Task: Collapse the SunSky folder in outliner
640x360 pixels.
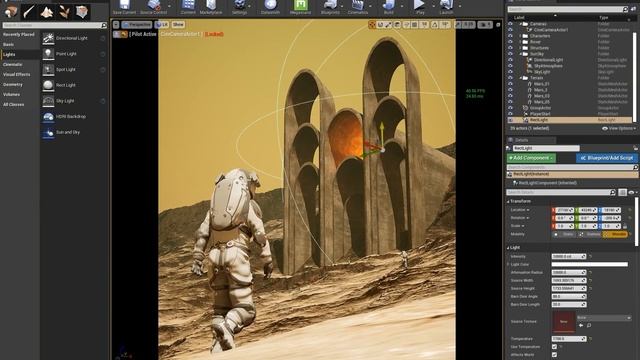Action: (521, 54)
